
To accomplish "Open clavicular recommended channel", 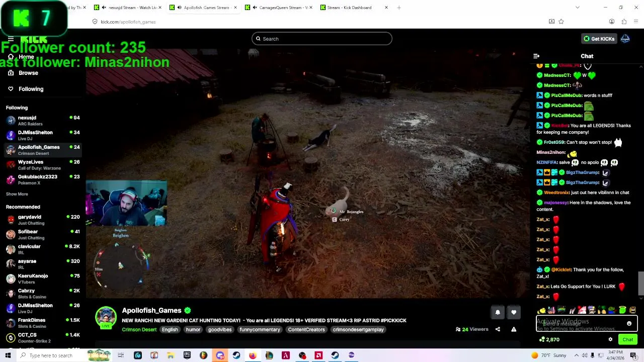I will point(43,249).
